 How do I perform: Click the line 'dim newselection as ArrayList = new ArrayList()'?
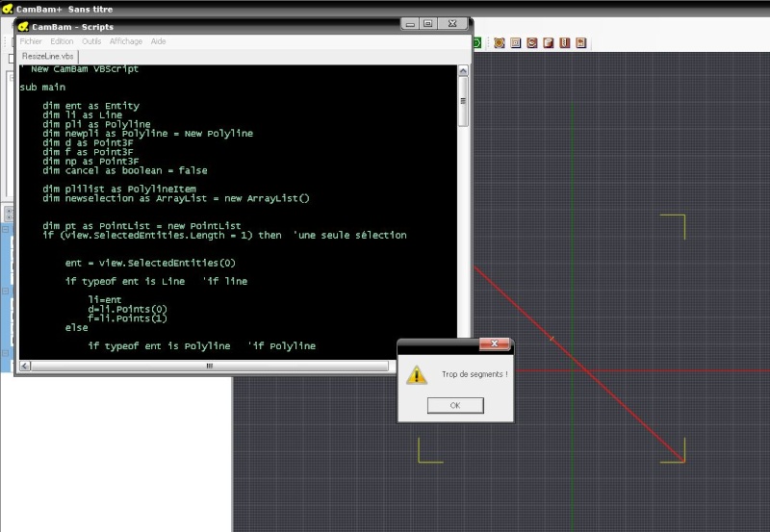click(x=176, y=198)
